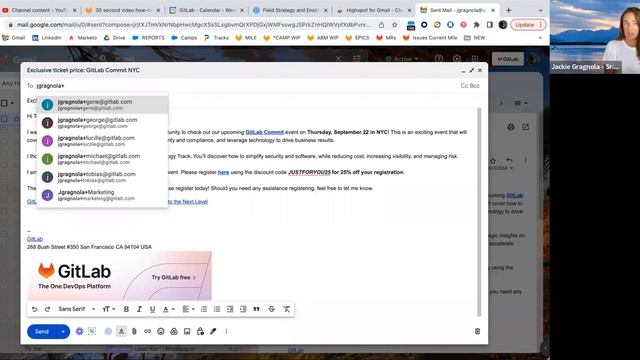Switch to Field Strategy and Enablement tab
640x360 pixels.
[x=290, y=10]
